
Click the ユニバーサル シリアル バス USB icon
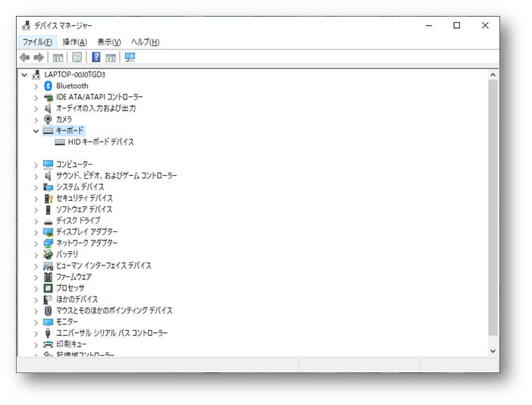[x=48, y=333]
